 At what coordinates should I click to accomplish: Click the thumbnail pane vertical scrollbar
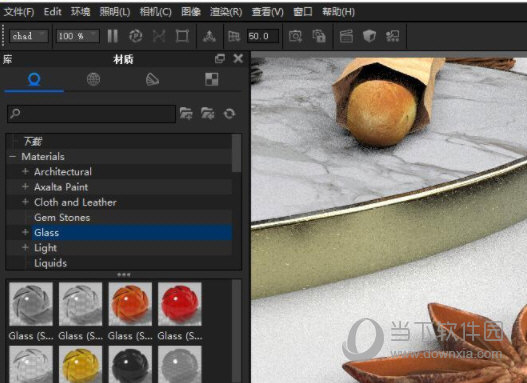coord(237,331)
